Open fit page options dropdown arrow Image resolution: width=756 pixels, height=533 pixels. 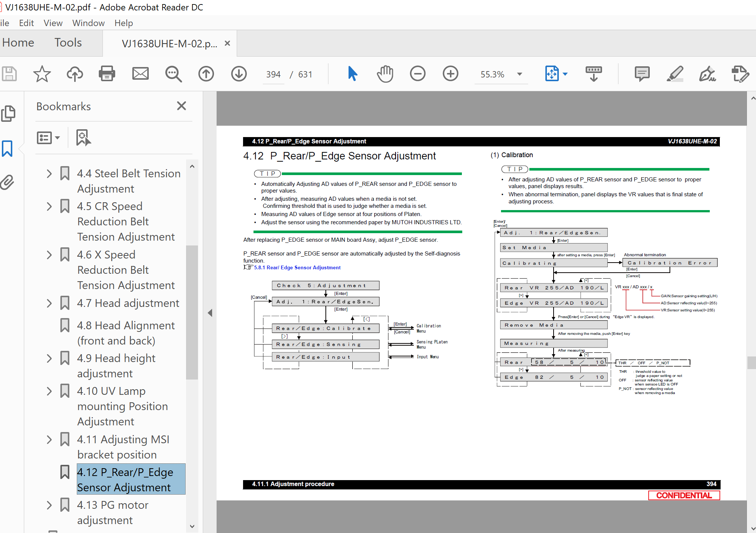pyautogui.click(x=565, y=74)
